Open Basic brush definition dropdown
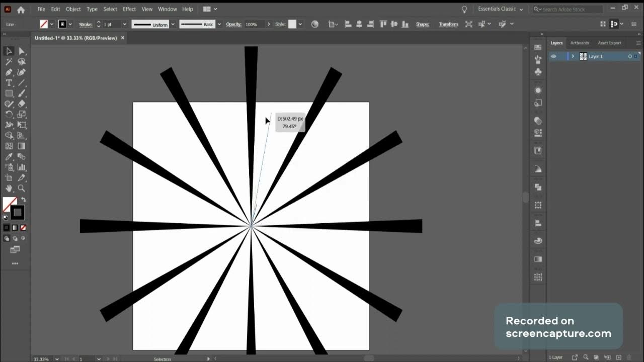Screen dimensions: 644x362 [x=219, y=24]
